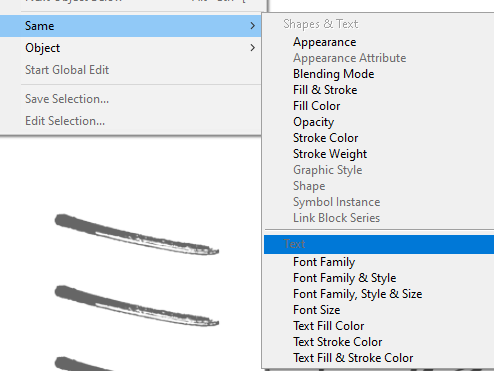Click the topmost brush stroke on canvas

click(x=137, y=234)
